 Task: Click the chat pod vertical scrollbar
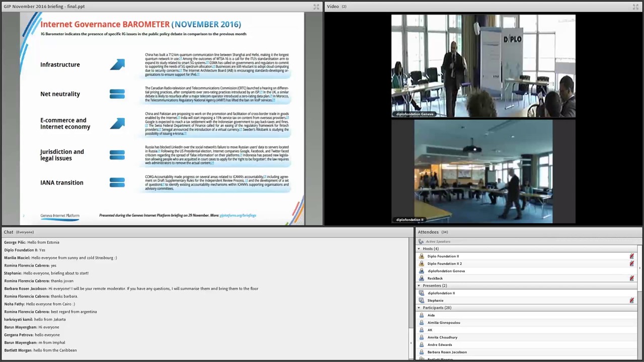[411, 298]
